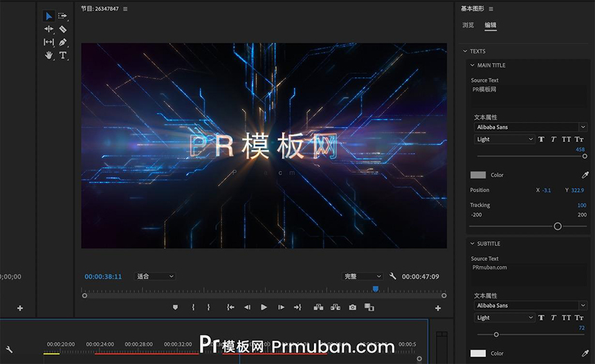This screenshot has width=595, height=364.
Task: Open subtitle white color swatch
Action: pyautogui.click(x=478, y=354)
